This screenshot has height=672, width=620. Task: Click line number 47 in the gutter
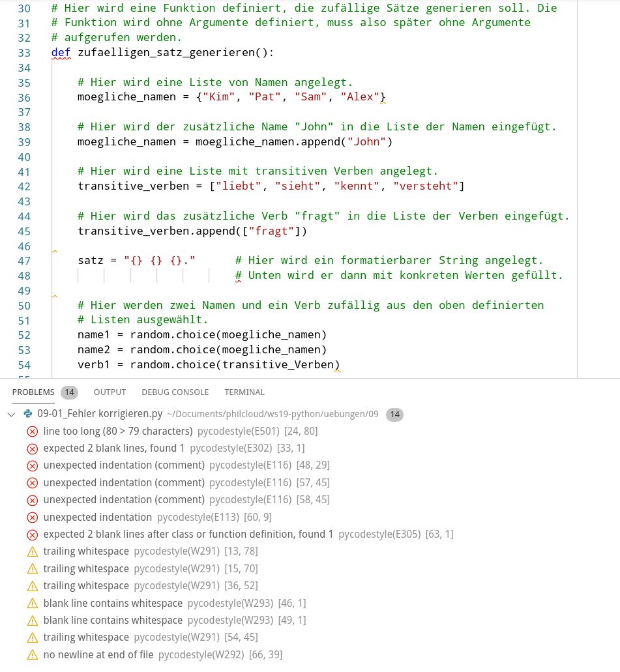(24, 261)
